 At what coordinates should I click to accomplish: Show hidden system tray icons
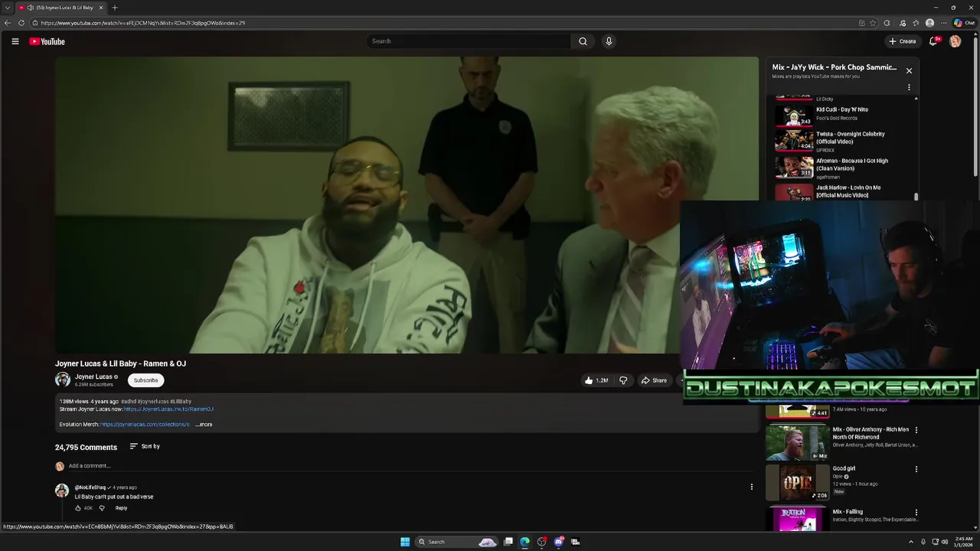click(911, 542)
